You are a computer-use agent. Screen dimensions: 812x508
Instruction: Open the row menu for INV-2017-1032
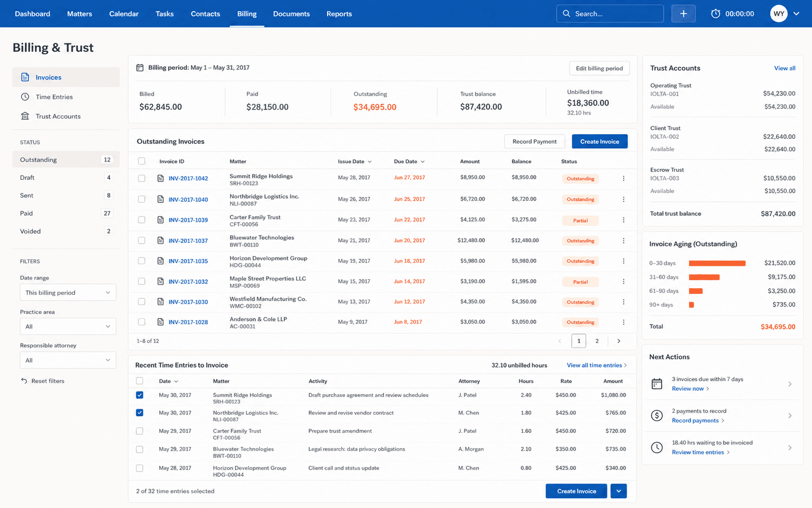(623, 282)
